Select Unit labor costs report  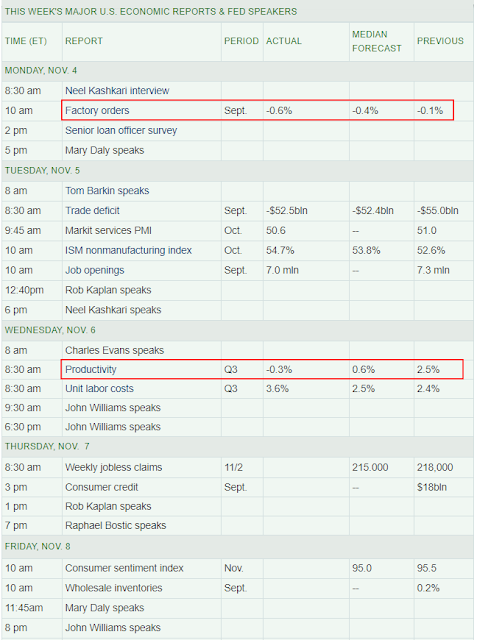[x=100, y=389]
